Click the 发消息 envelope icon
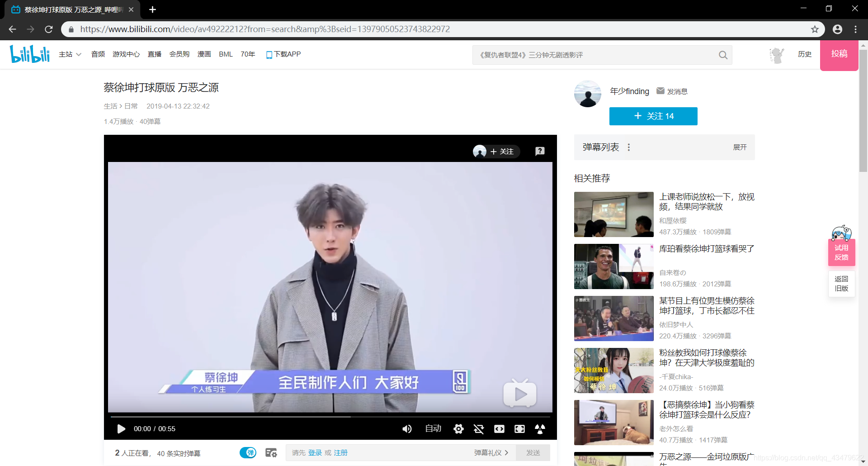This screenshot has width=868, height=466. (660, 90)
